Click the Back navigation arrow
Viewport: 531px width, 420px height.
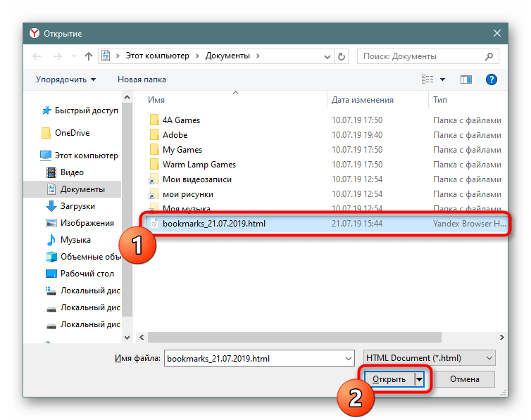click(x=37, y=56)
